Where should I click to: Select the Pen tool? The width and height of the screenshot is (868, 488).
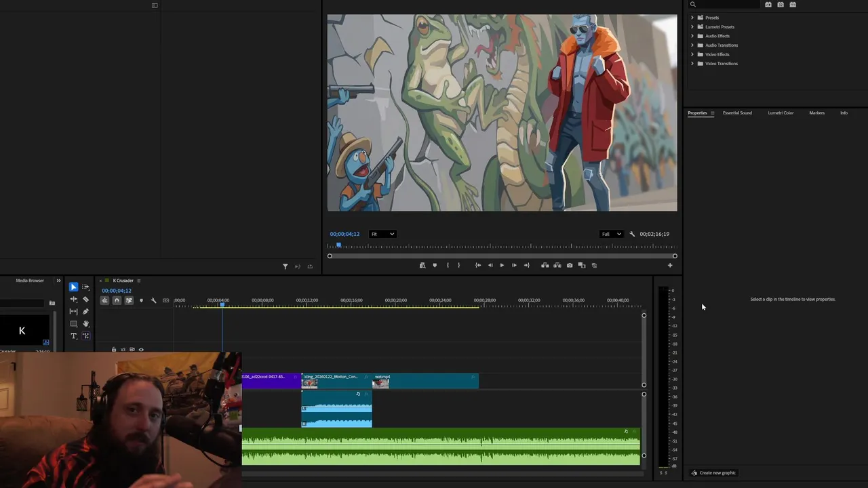pyautogui.click(x=85, y=311)
